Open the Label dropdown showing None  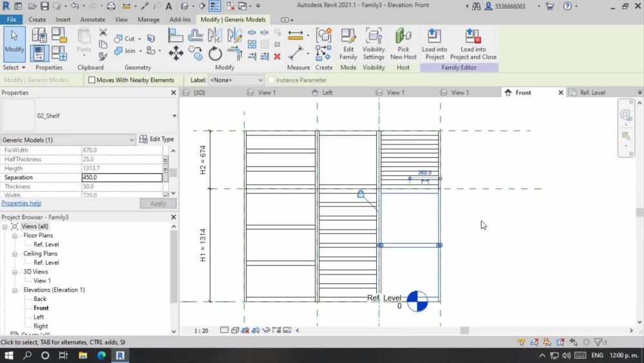click(236, 80)
